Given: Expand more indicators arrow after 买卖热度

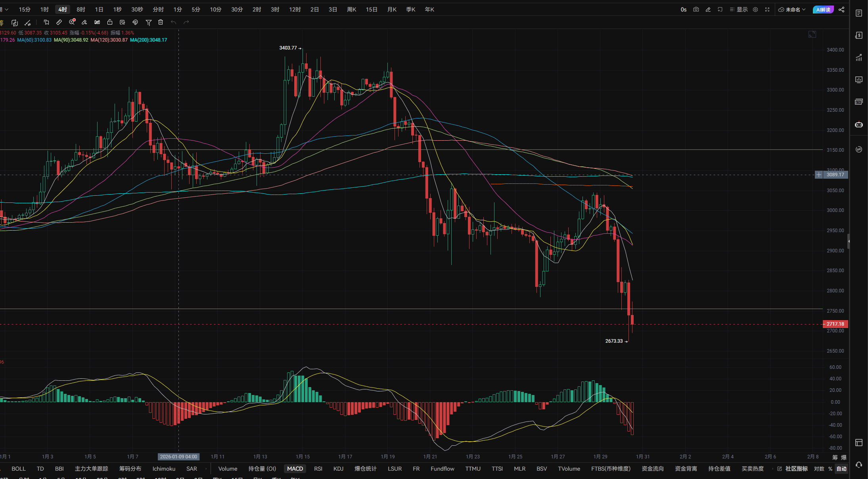Looking at the screenshot, I should (772, 469).
